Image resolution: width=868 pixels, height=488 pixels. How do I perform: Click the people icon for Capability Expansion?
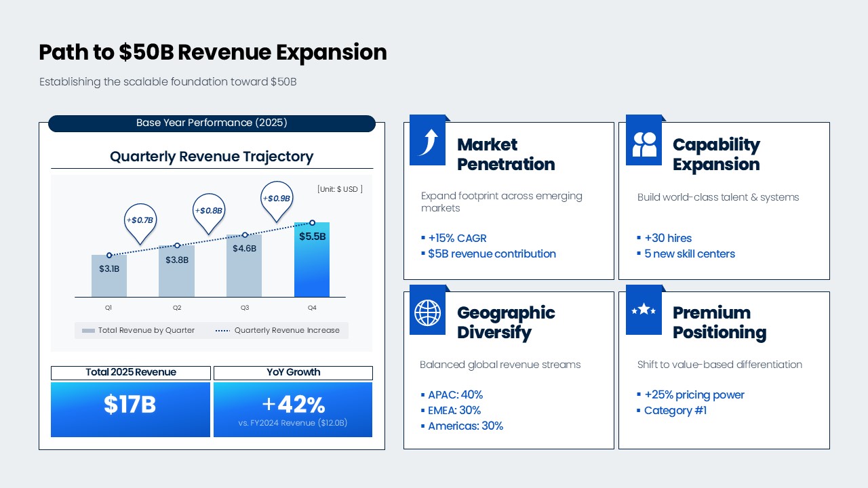click(x=644, y=143)
